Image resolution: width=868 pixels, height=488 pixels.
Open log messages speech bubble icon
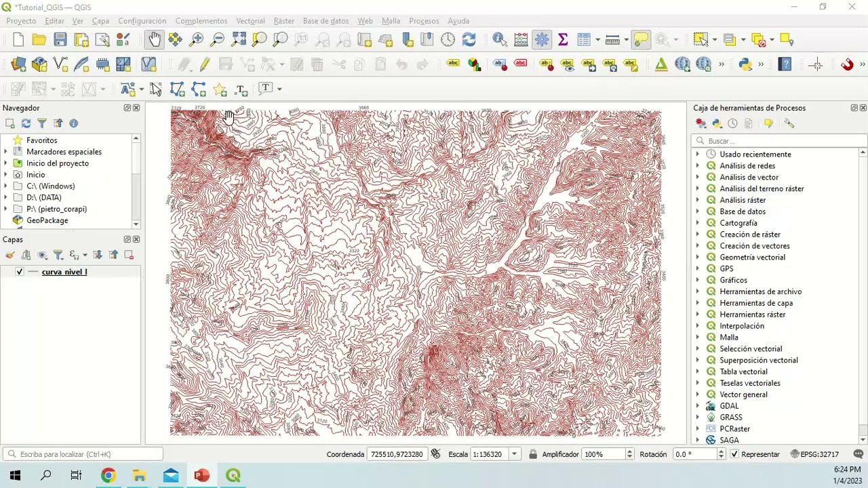(x=859, y=454)
